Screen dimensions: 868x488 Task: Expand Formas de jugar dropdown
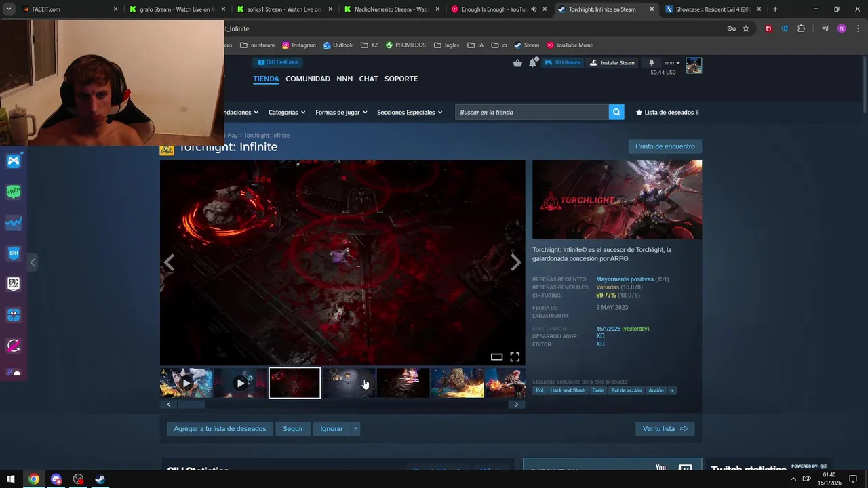click(341, 113)
